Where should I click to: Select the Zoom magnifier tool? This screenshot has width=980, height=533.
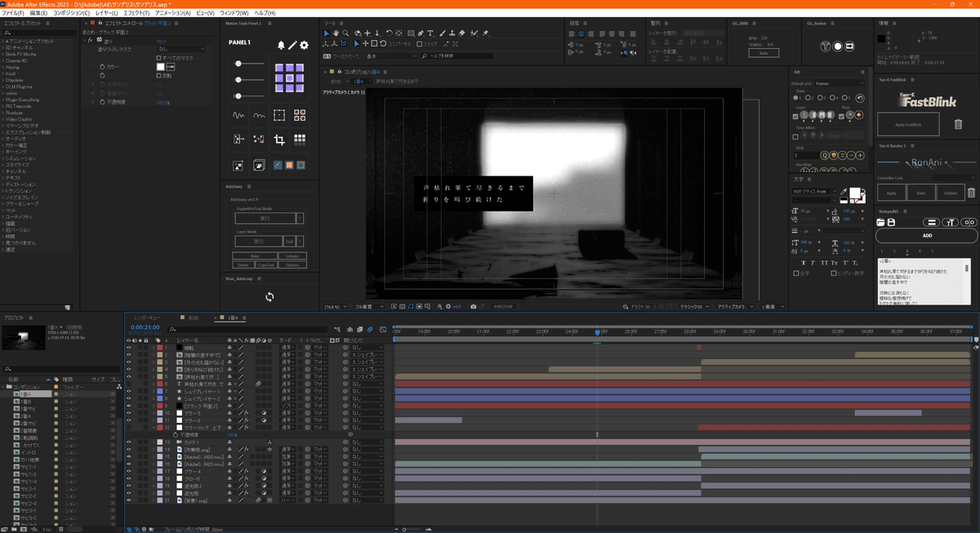[x=345, y=33]
